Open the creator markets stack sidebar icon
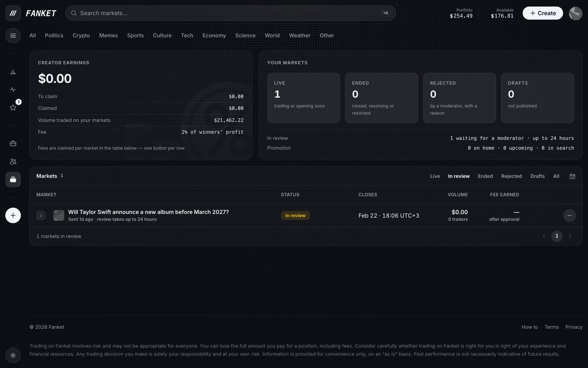 13,179
